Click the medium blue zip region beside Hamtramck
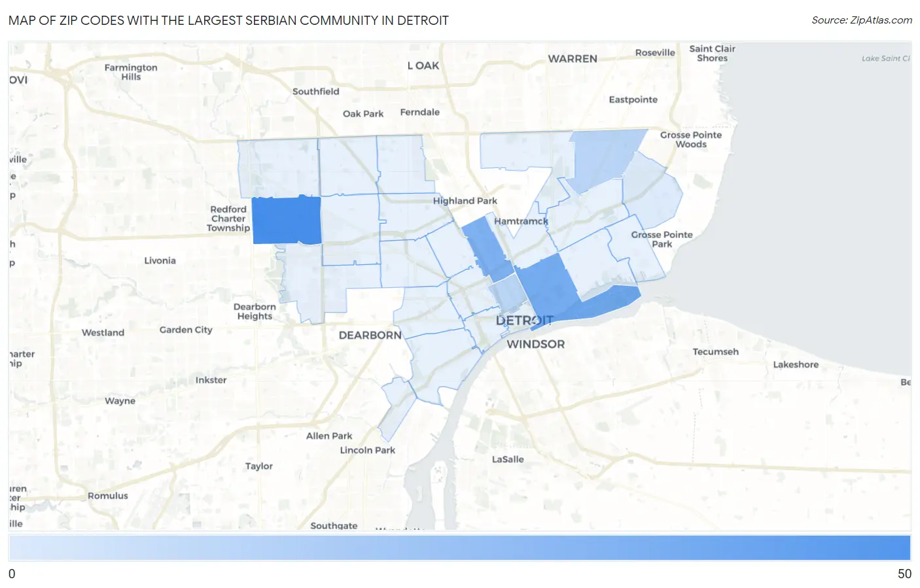This screenshot has height=588, width=920. 487,249
